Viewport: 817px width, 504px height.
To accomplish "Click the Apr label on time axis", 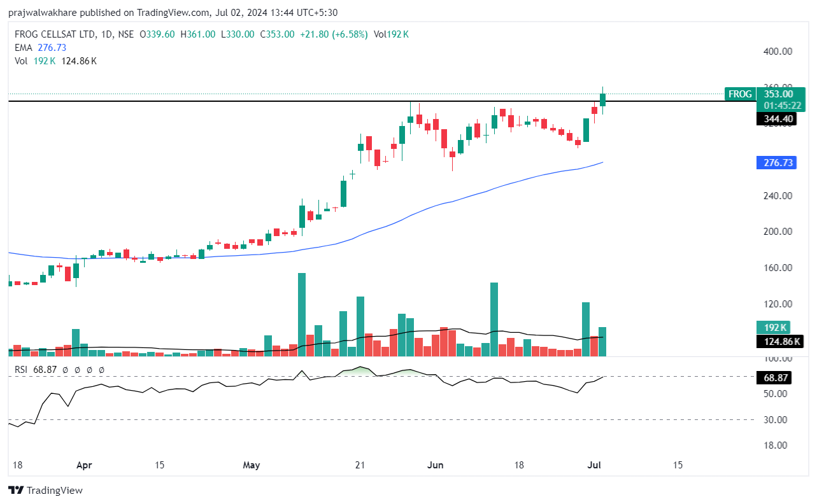I will 84,465.
